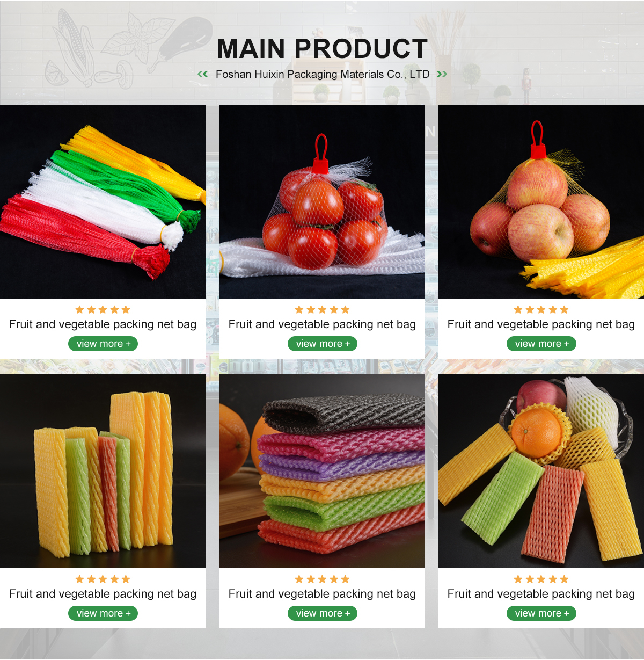The height and width of the screenshot is (660, 644).
Task: Click the left green double-chevron icon
Action: point(203,74)
